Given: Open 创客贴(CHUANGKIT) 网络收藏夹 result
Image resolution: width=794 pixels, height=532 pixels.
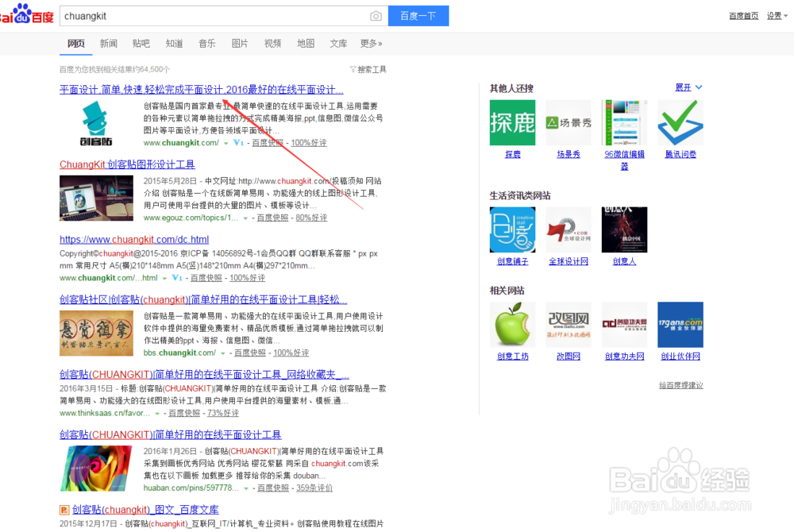Looking at the screenshot, I should coord(204,375).
